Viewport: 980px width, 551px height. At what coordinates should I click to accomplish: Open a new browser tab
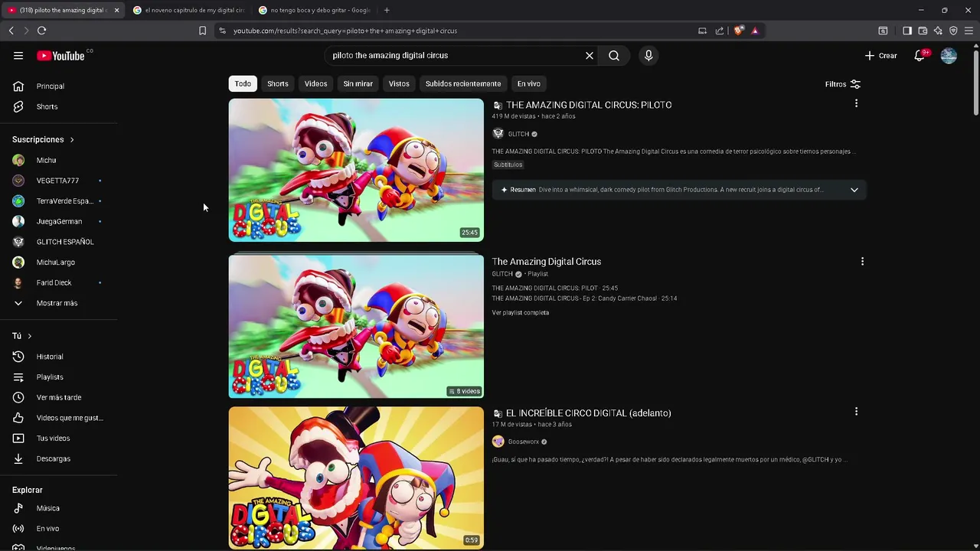click(387, 10)
